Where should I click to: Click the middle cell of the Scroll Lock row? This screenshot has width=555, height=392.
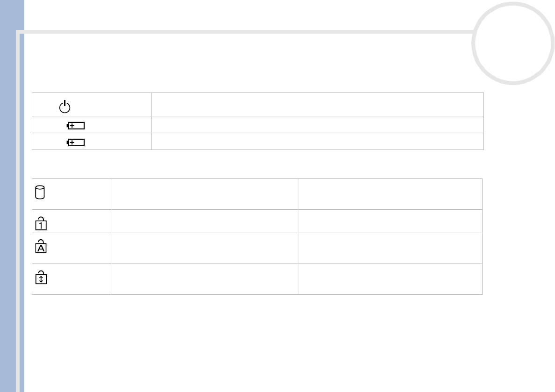click(205, 279)
